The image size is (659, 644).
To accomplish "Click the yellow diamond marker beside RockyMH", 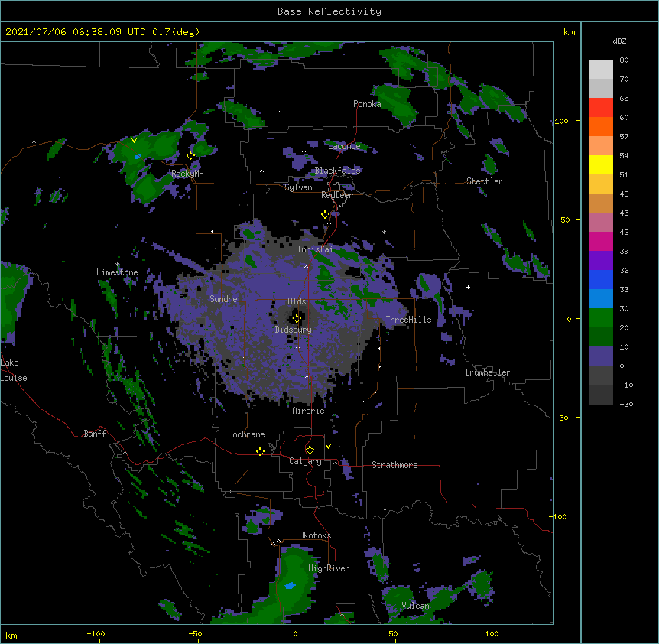I will 191,156.
